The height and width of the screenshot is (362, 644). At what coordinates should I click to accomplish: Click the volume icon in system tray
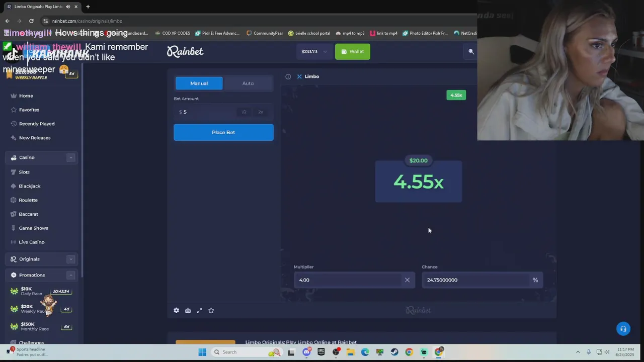point(607,352)
